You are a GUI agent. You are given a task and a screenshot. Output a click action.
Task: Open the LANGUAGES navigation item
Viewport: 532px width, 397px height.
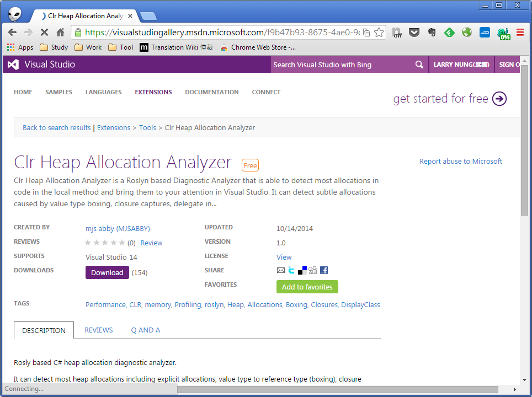coord(104,92)
